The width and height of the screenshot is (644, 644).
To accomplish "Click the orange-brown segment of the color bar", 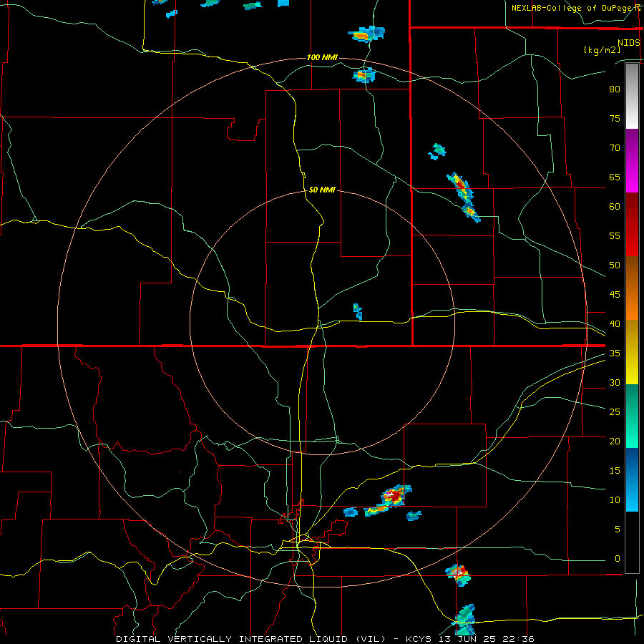I will coord(632,288).
